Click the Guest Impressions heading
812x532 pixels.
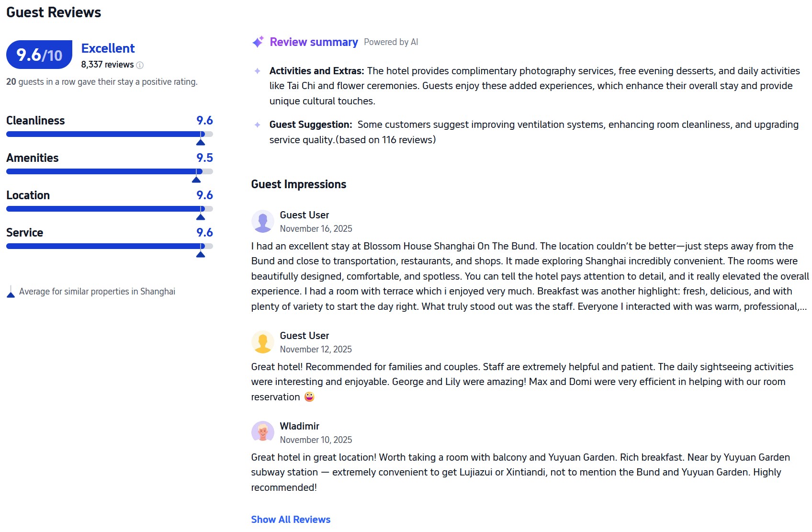coord(298,184)
